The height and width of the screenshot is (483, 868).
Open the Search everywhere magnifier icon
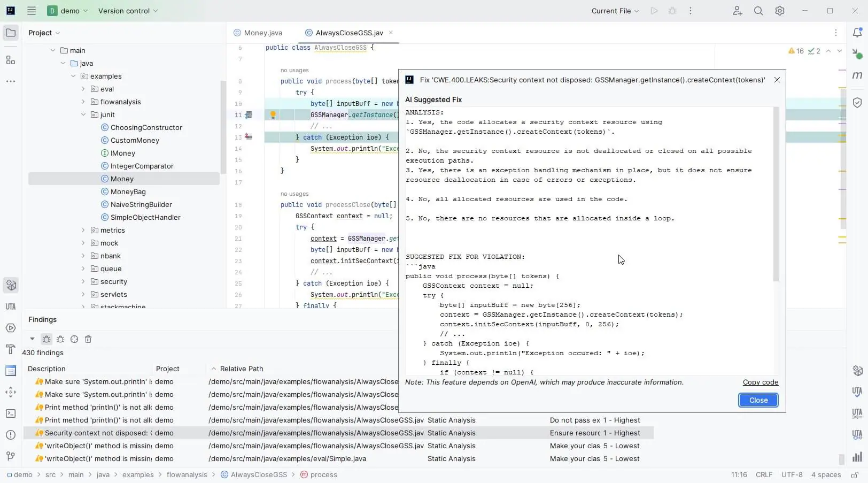tap(758, 11)
